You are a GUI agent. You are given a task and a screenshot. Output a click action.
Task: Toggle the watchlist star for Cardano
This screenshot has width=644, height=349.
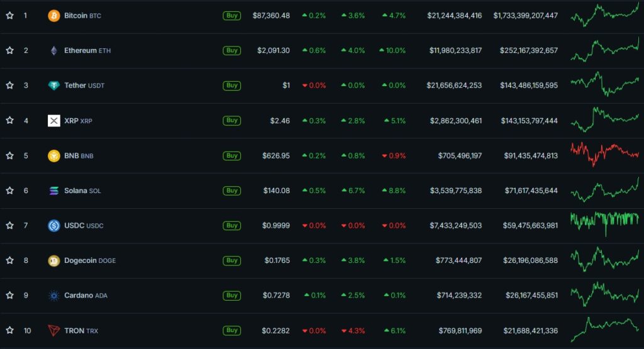tap(9, 296)
